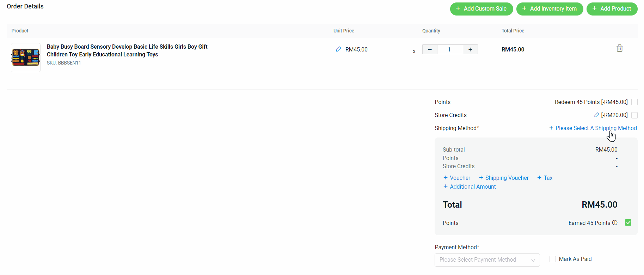Click the trash icon to delete product
Screen dimensions: 644x275
click(x=619, y=48)
